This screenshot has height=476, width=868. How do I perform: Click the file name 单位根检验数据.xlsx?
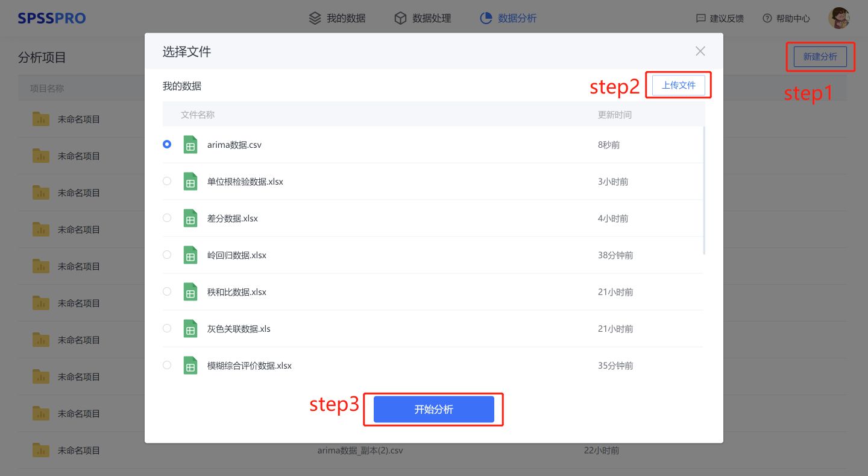245,182
